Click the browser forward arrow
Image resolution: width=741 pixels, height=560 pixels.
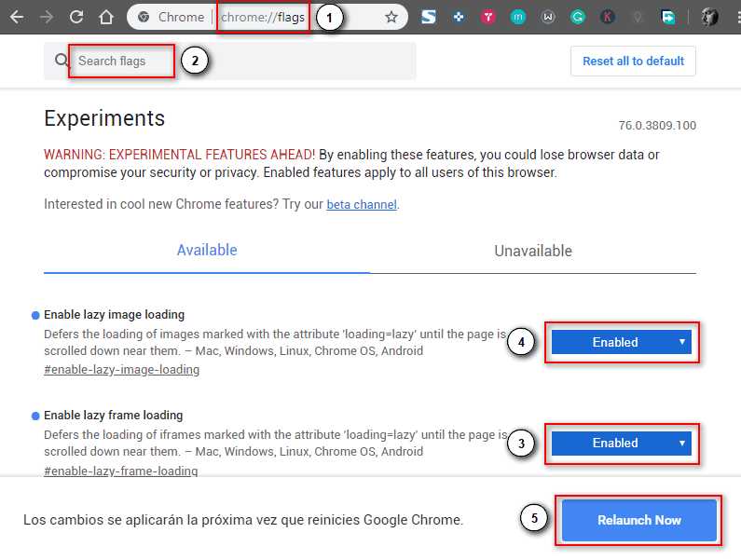[47, 18]
